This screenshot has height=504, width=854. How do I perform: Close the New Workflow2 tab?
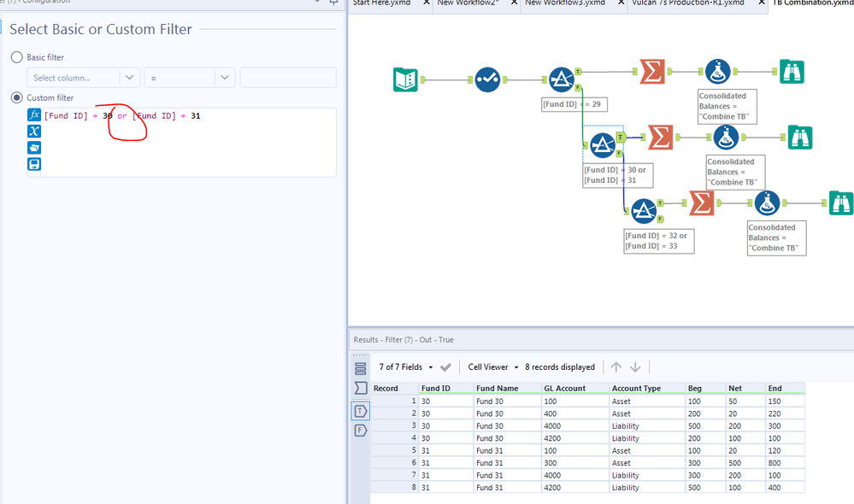(514, 3)
